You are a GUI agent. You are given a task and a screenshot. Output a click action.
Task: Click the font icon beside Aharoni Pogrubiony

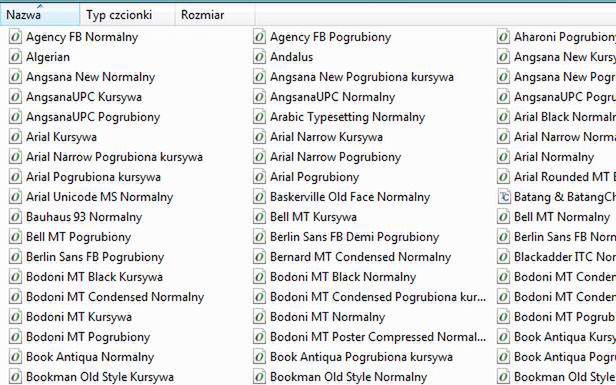503,37
